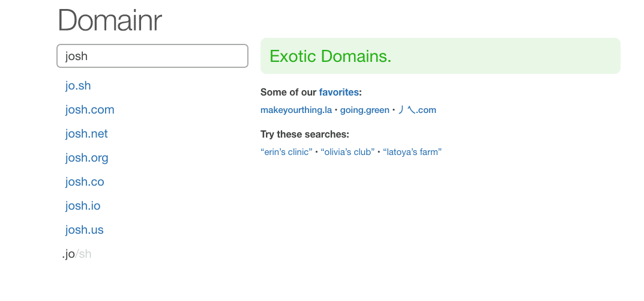The image size is (644, 301).
Task: Click the Domainr logo heading
Action: coord(110,20)
